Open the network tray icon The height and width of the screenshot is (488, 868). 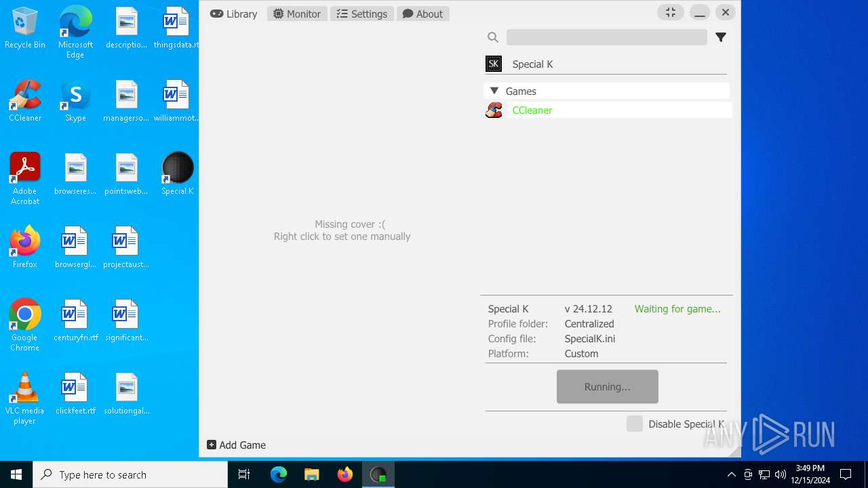point(764,474)
